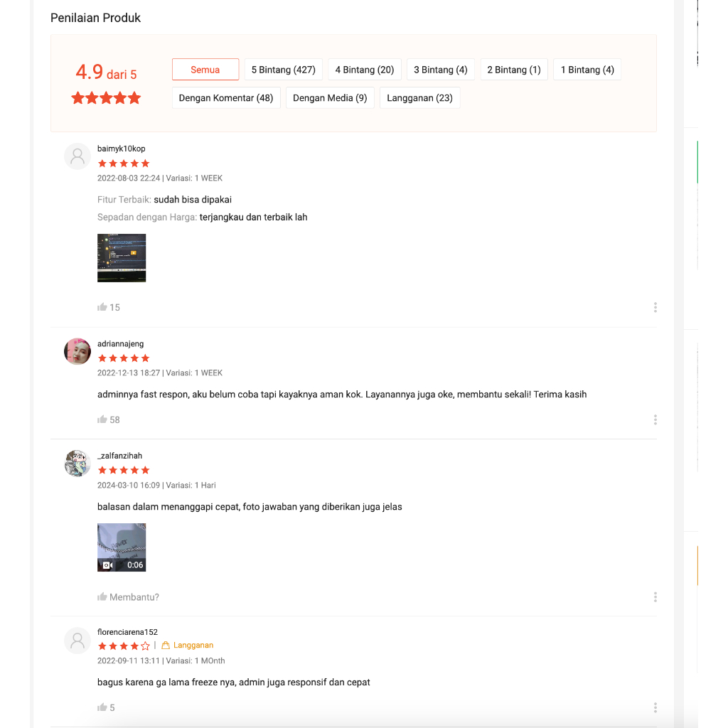The image size is (728, 728).
Task: Click thumbs-up on adriannajeng's review
Action: [102, 419]
